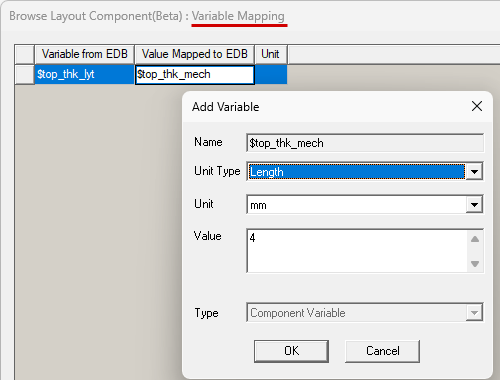The width and height of the screenshot is (500, 380).
Task: Confirm with the OK button
Action: (291, 351)
